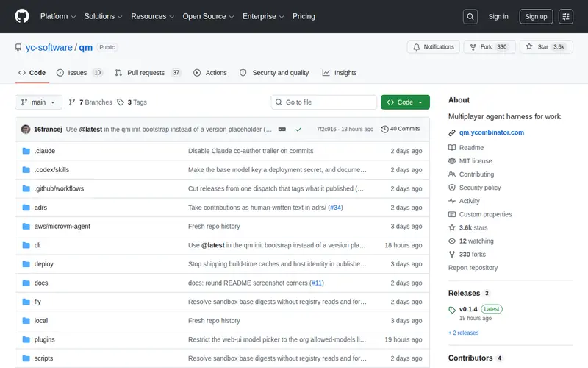Open the green Code dropdown button
The width and height of the screenshot is (588, 368).
(x=405, y=102)
